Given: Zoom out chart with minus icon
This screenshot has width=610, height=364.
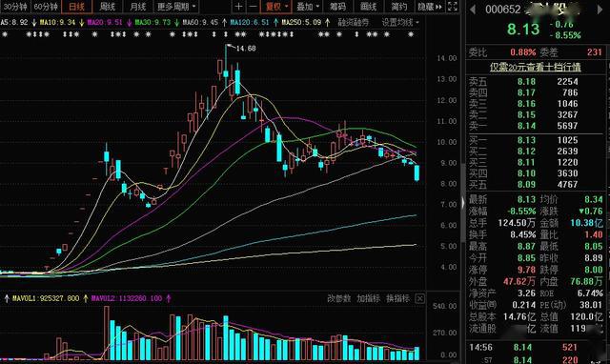Looking at the screenshot, I should [253, 7].
